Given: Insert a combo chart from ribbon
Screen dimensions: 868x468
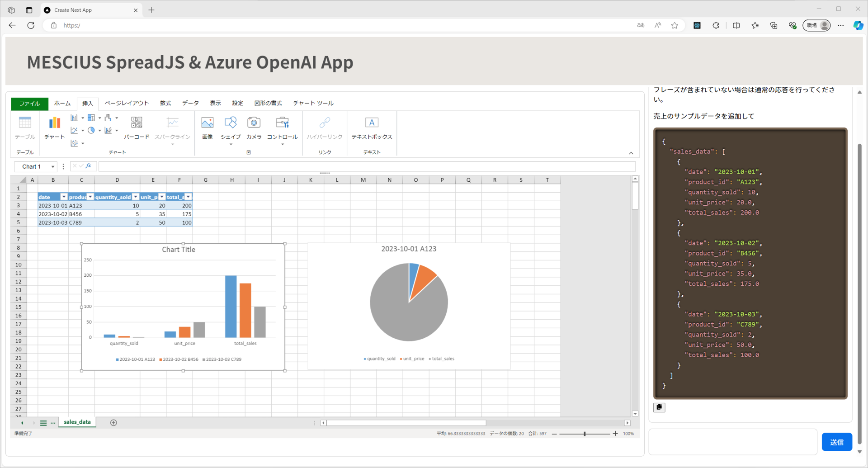Looking at the screenshot, I should coord(108,131).
